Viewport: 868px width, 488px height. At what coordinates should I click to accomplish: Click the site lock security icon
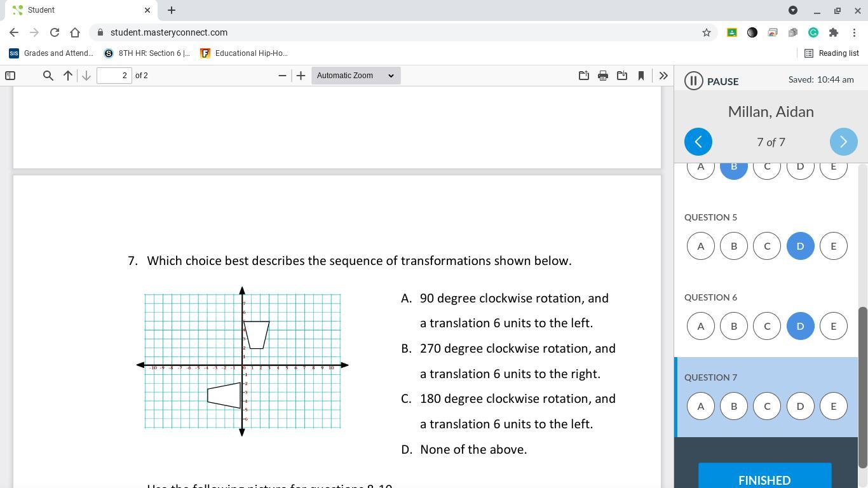(100, 32)
